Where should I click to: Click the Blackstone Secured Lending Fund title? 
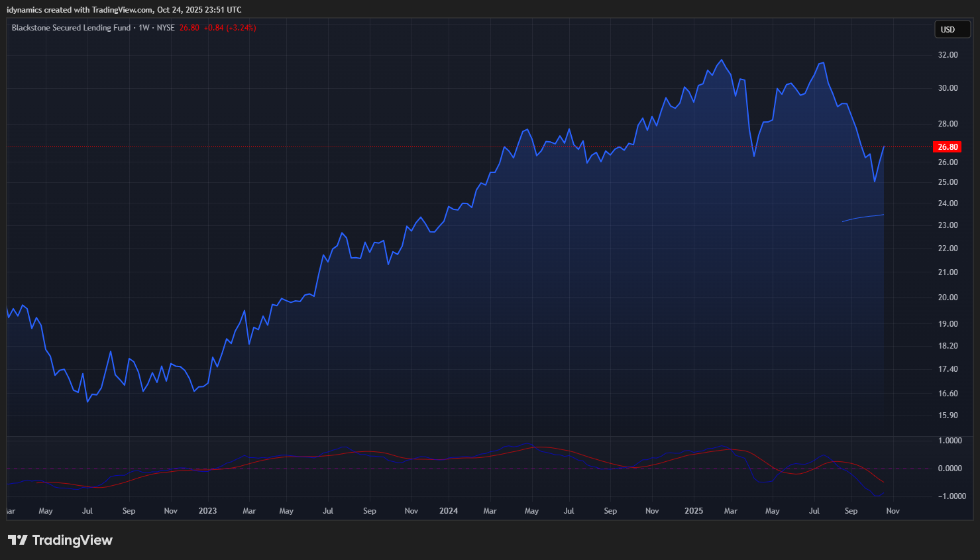pos(71,28)
